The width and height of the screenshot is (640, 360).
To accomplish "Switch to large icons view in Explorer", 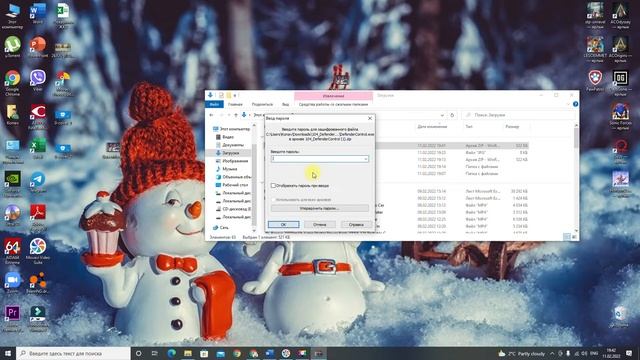I will click(574, 237).
